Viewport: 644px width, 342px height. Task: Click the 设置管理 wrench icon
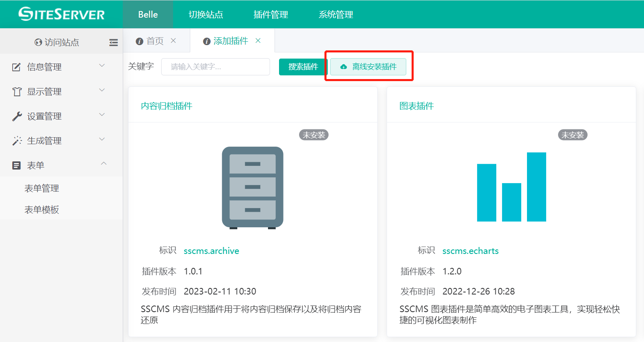pos(17,116)
